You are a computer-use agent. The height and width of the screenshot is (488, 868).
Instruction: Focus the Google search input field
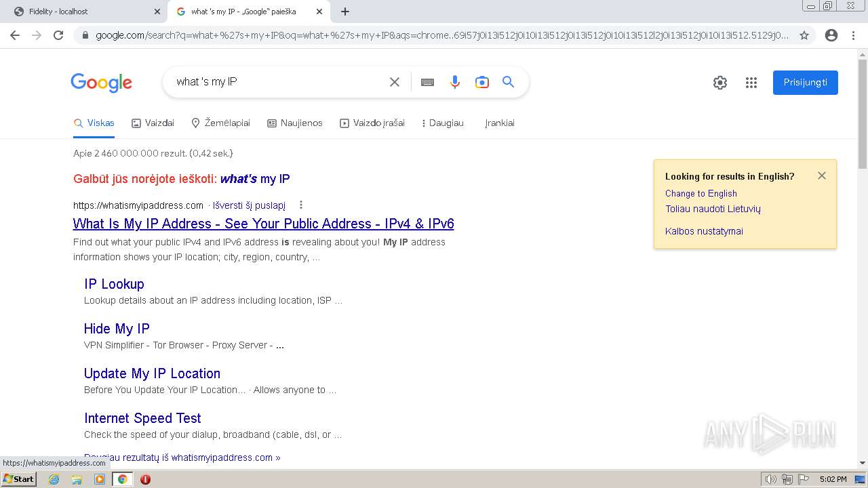[278, 82]
